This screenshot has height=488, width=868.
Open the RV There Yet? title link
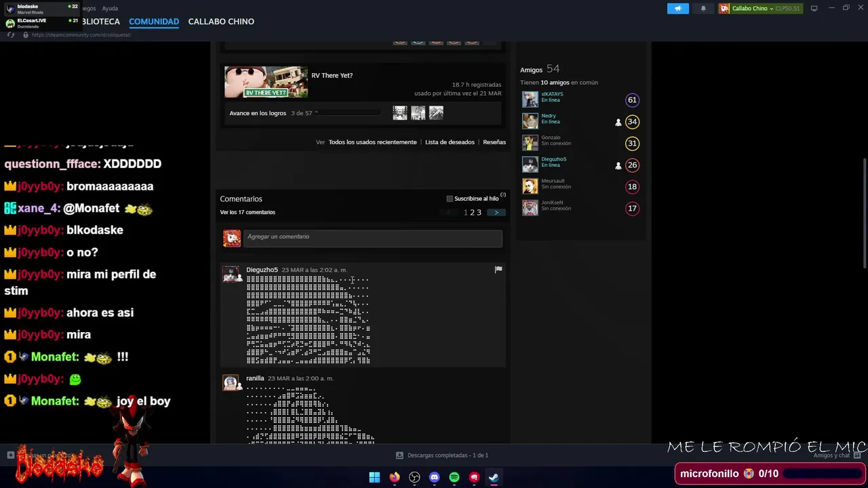pos(332,75)
